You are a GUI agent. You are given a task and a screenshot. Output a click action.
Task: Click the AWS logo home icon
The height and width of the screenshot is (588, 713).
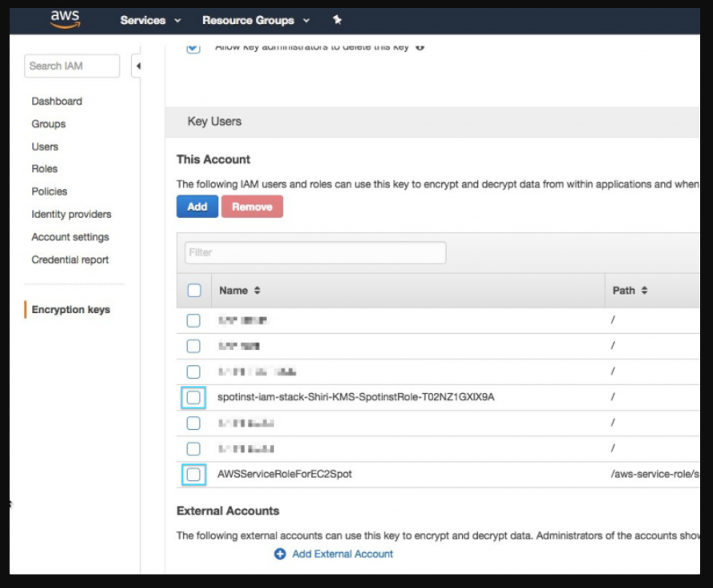pos(65,19)
